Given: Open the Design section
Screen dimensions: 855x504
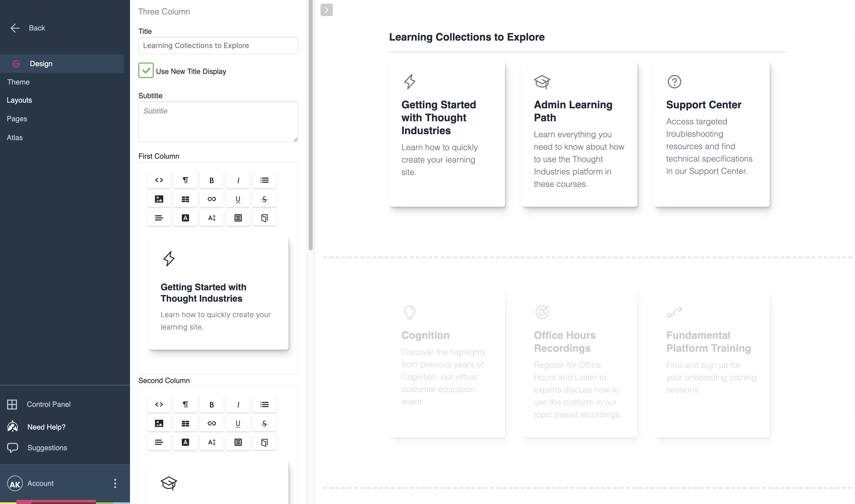Looking at the screenshot, I should click(x=62, y=64).
